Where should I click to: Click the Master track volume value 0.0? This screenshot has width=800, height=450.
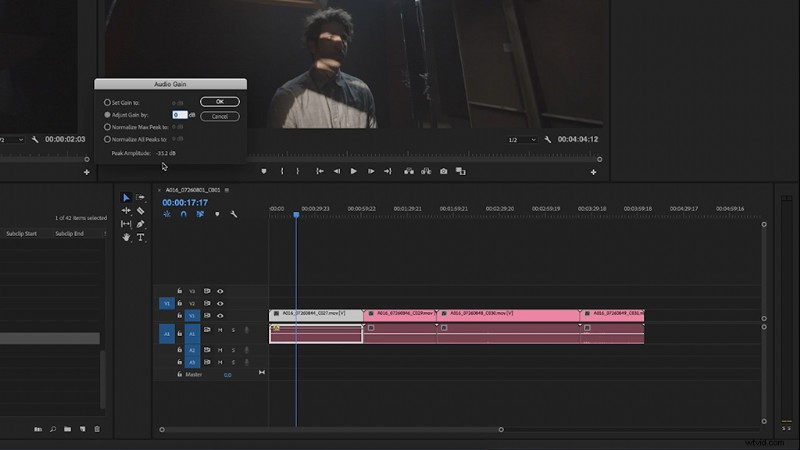[x=228, y=375]
